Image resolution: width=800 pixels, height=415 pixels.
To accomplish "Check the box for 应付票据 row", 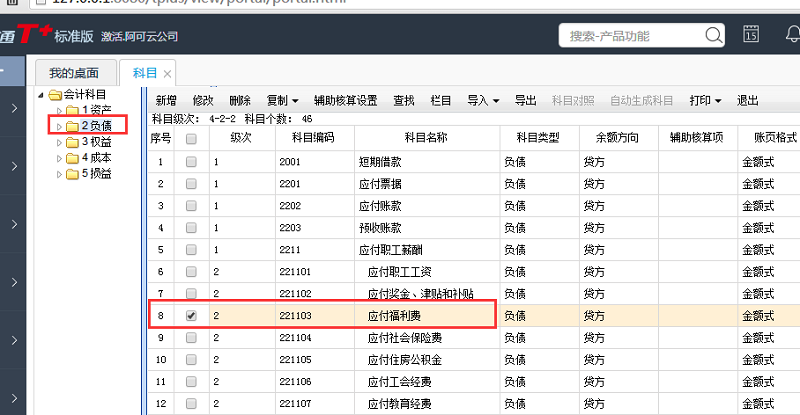I will (191, 184).
